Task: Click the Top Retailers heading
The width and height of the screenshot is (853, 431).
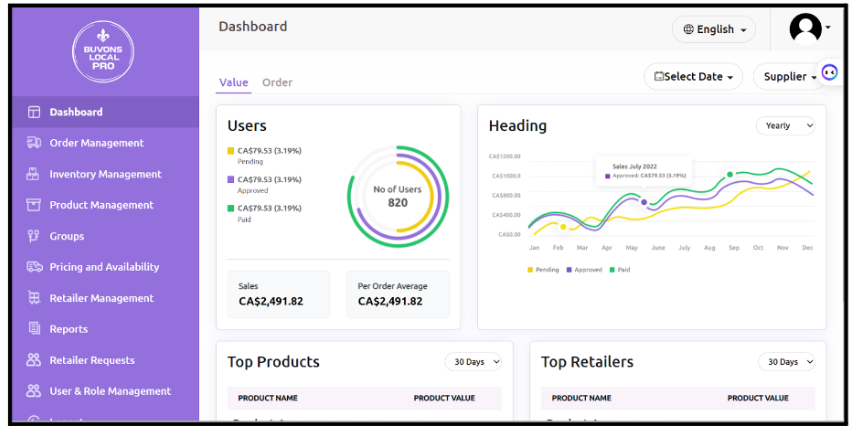Action: [587, 362]
